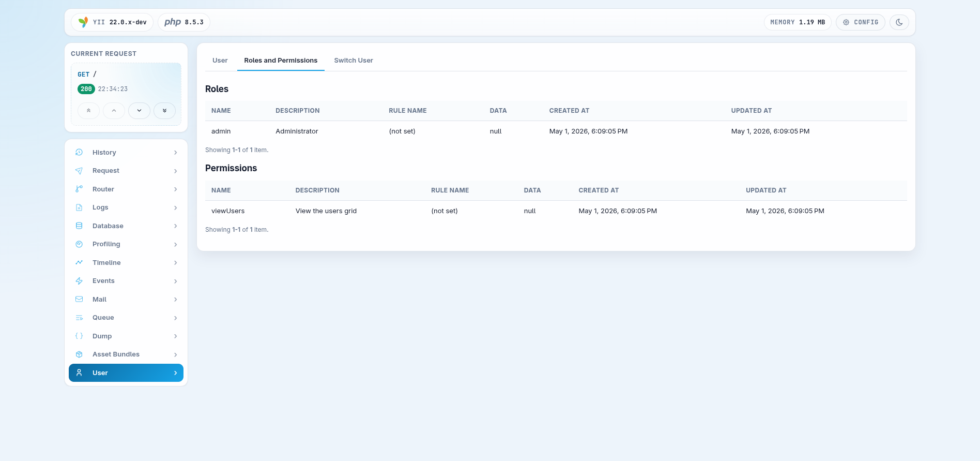Go to previous request up arrow

pyautogui.click(x=114, y=111)
